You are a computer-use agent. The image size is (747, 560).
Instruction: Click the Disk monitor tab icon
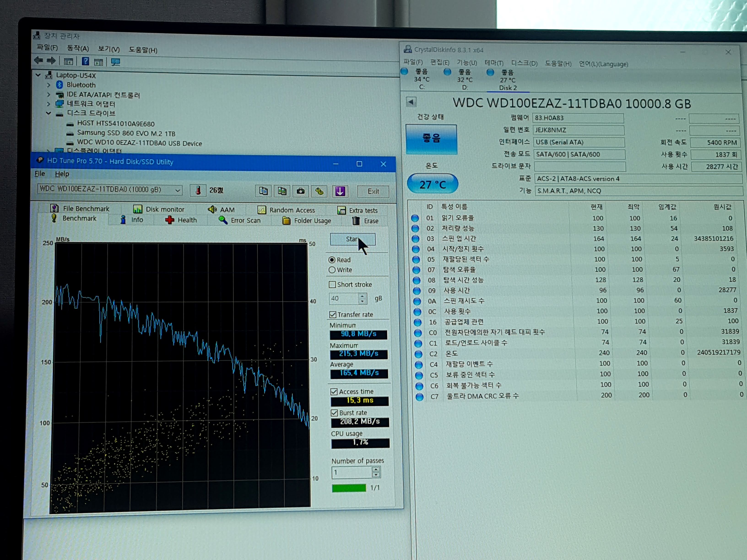click(138, 209)
